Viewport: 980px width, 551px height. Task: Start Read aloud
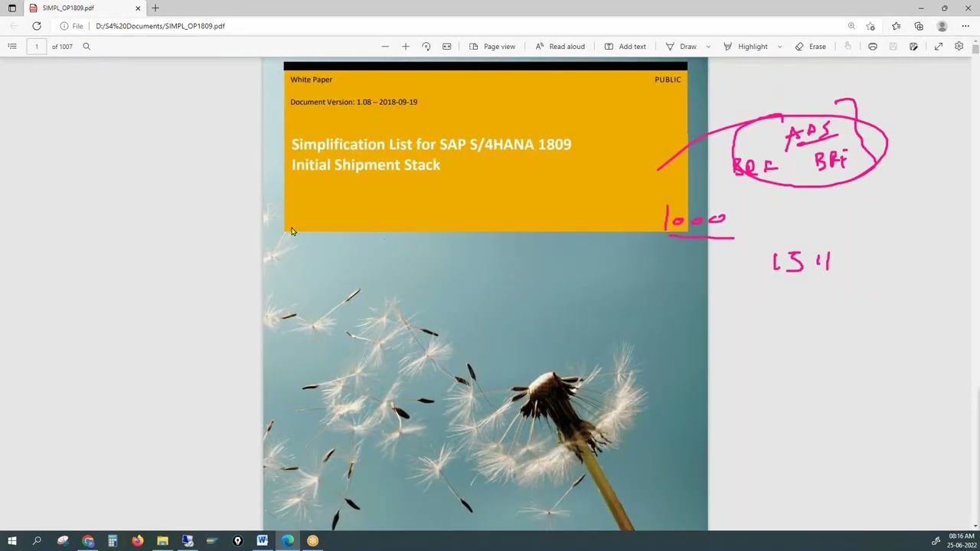coord(560,47)
